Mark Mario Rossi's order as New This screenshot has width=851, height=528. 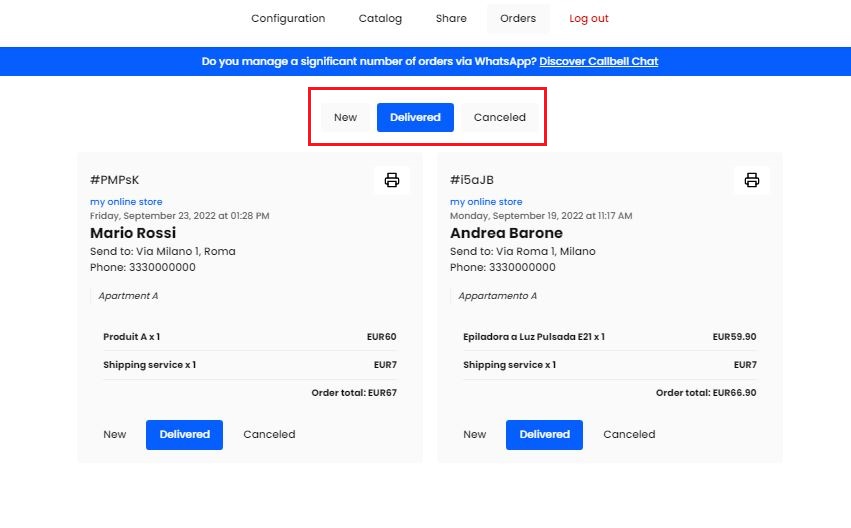tap(115, 434)
